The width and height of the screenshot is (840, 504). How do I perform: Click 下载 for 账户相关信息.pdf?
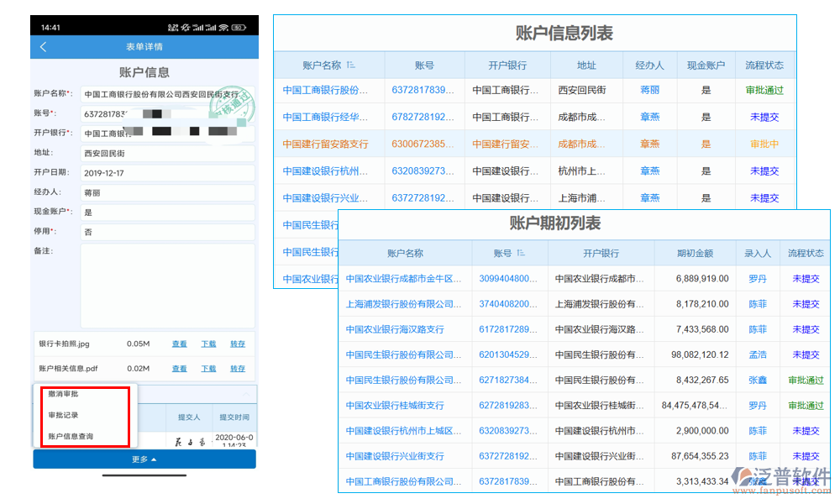click(x=207, y=369)
